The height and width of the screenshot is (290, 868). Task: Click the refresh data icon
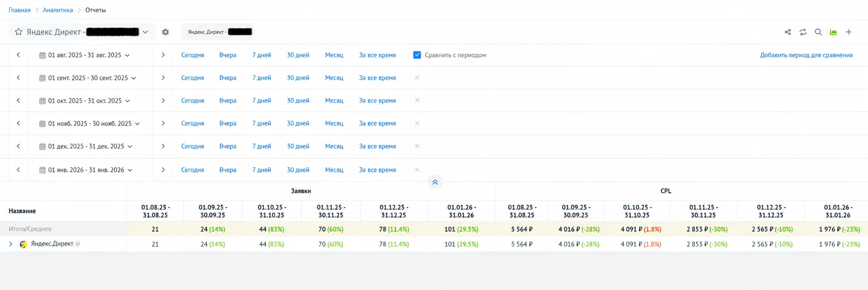pos(803,32)
